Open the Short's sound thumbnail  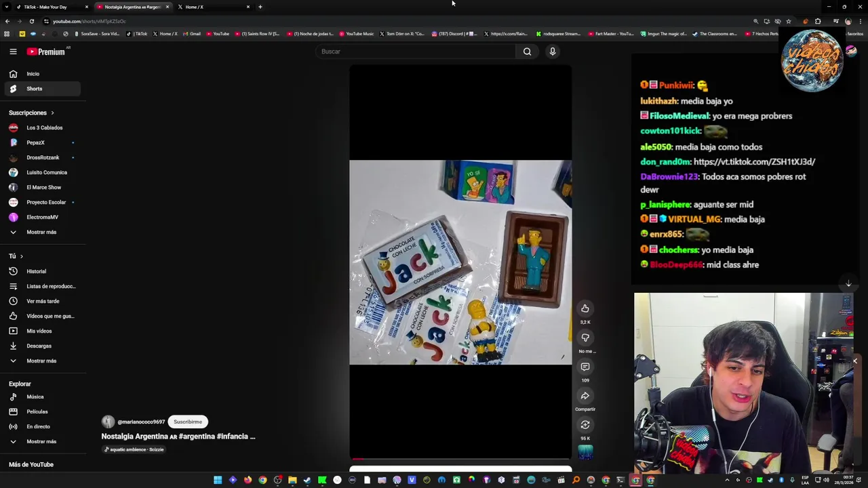[x=585, y=451]
